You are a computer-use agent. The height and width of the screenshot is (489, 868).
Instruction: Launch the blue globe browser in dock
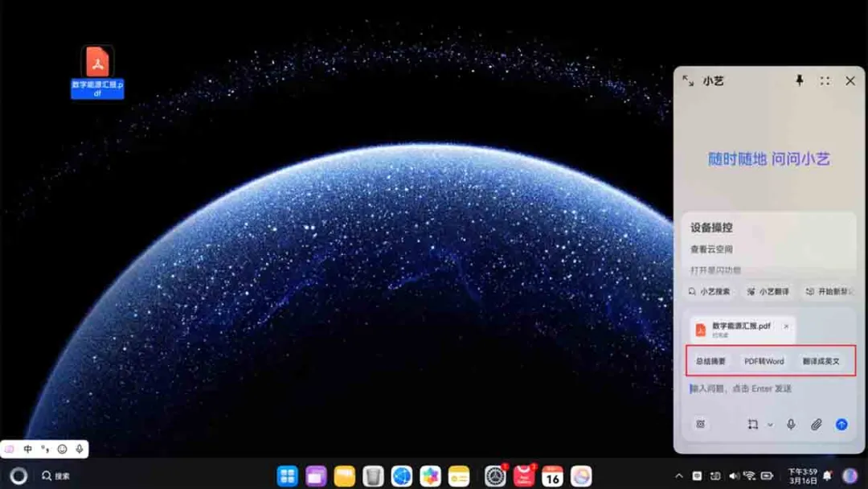coord(402,475)
